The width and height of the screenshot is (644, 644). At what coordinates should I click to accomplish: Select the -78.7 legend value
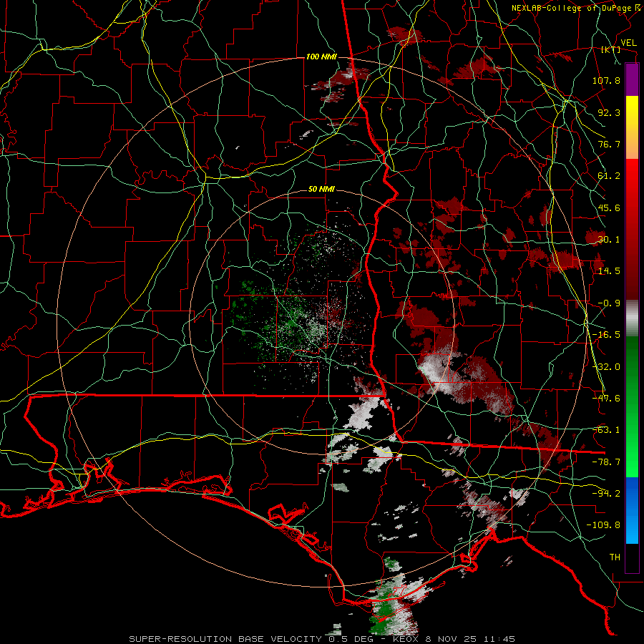606,462
